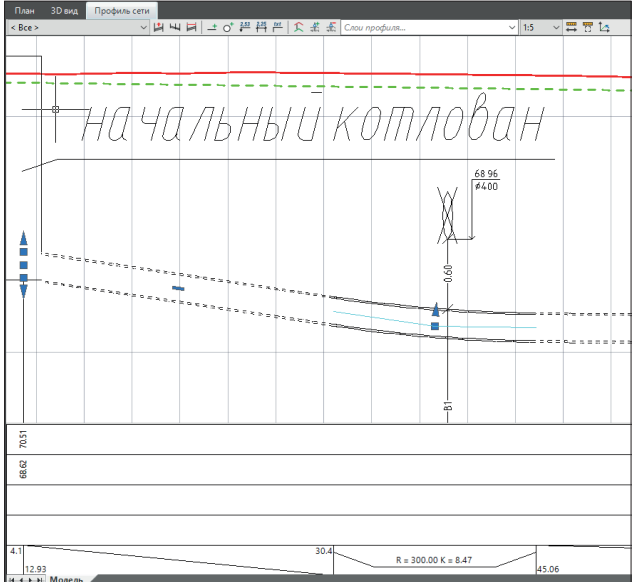Click the first green tree-shaped toolbar icon

297,28
